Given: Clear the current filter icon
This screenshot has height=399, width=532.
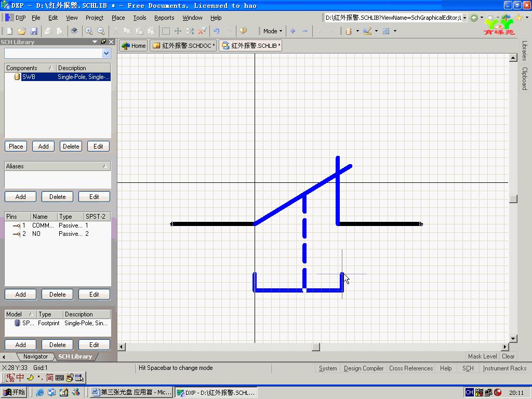Looking at the screenshot, I should (202, 31).
